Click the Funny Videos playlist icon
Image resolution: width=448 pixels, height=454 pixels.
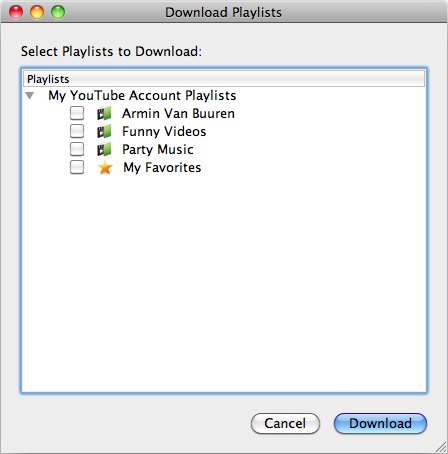[104, 131]
